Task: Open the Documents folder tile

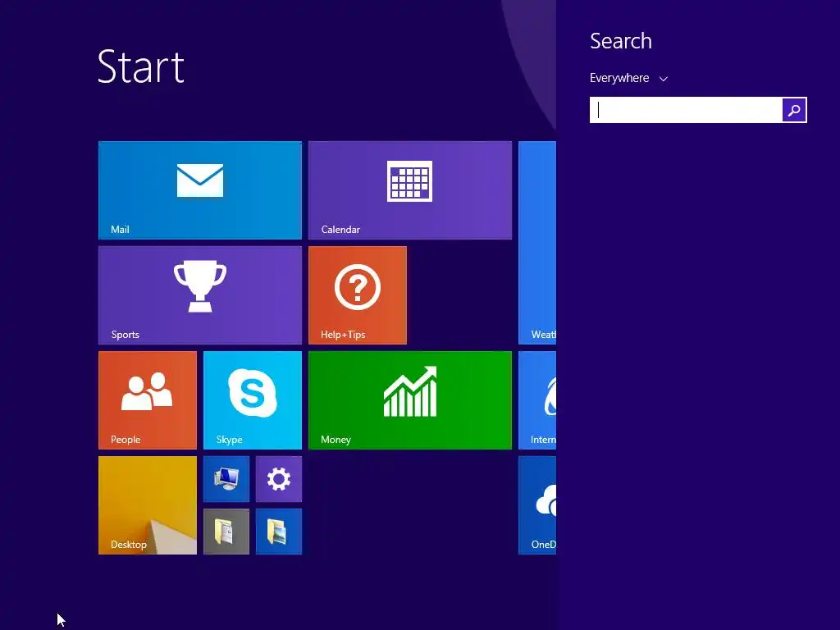Action: coord(226,532)
